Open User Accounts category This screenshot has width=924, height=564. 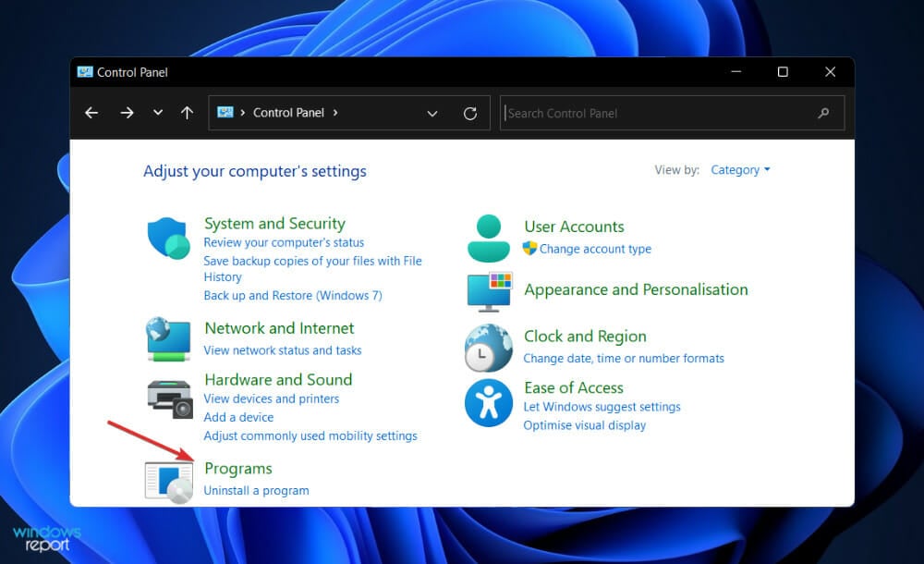click(574, 227)
